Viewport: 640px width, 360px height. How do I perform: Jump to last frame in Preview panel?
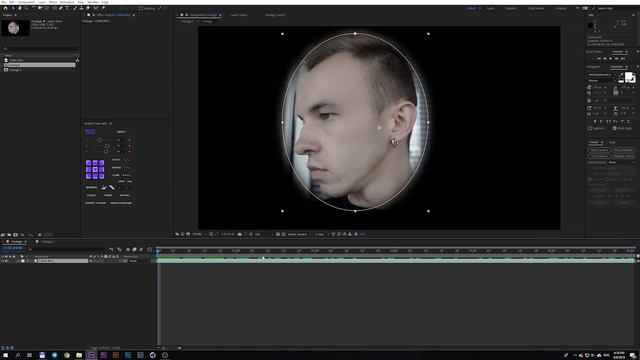tap(623, 59)
